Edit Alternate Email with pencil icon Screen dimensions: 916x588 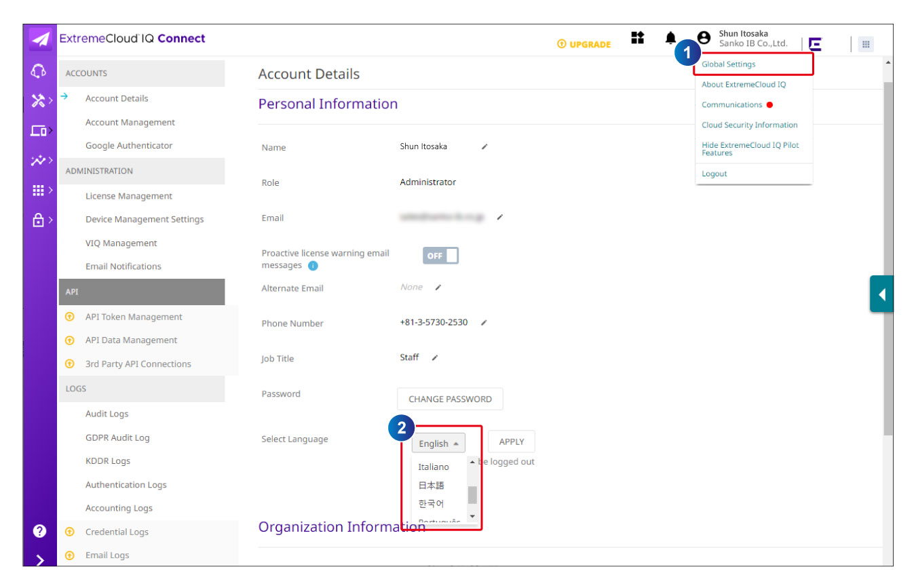[438, 288]
